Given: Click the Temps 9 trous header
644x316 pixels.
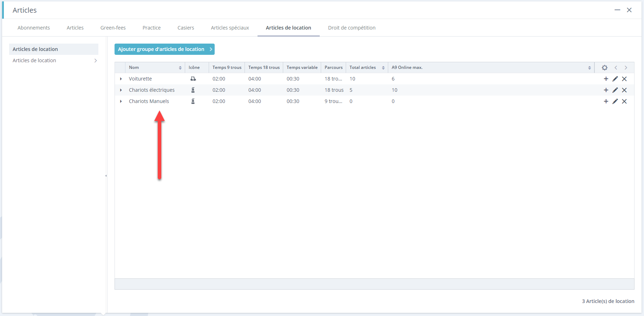Looking at the screenshot, I should click(x=227, y=67).
